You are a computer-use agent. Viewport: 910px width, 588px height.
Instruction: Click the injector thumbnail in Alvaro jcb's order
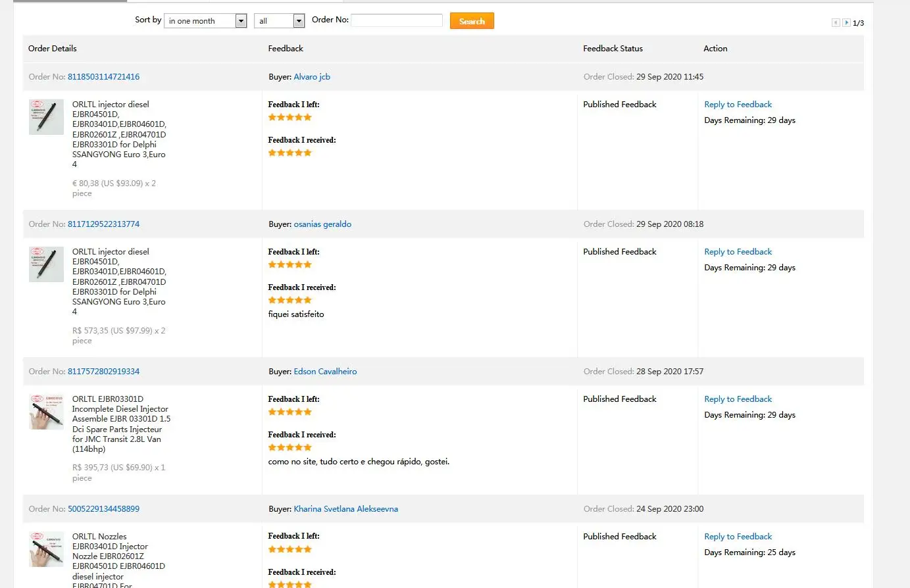[x=46, y=117]
